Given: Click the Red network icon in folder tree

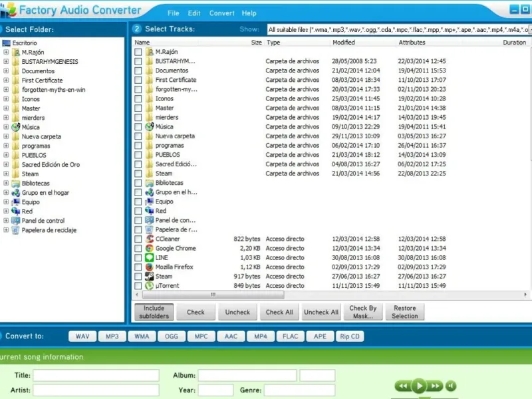Looking at the screenshot, I should tap(15, 211).
